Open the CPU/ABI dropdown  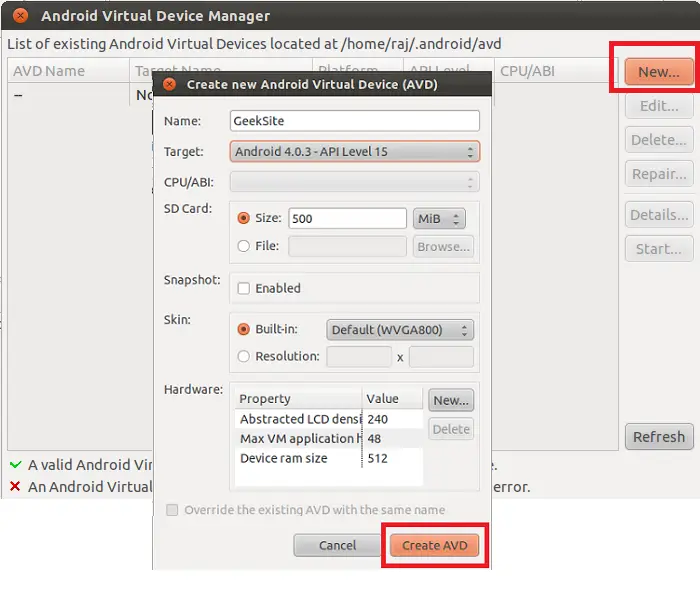pos(355,182)
